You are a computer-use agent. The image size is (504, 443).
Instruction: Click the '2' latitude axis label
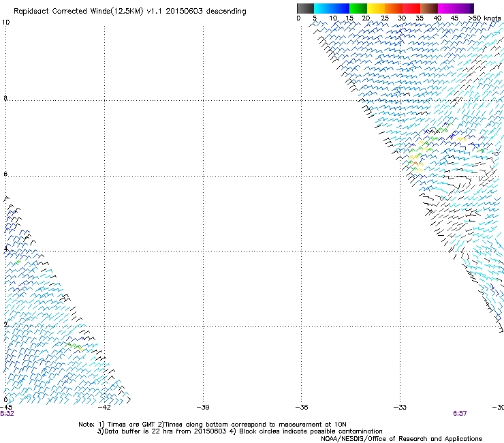[x=5, y=324]
